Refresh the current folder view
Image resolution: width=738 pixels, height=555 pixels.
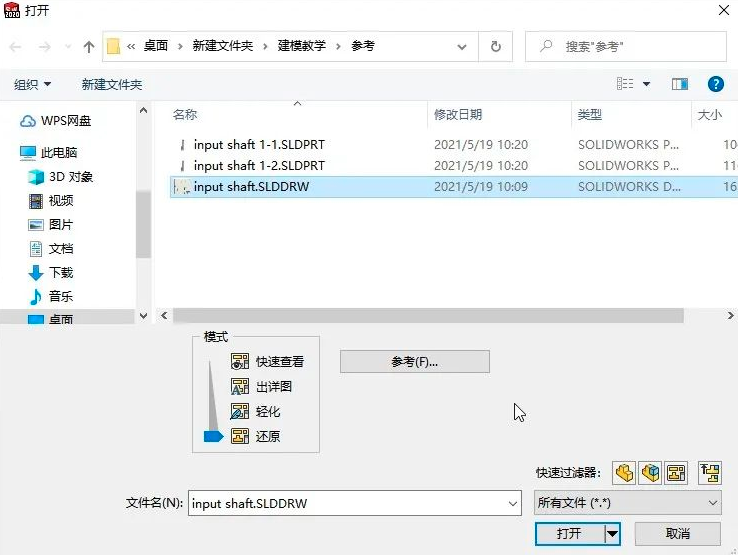[496, 46]
